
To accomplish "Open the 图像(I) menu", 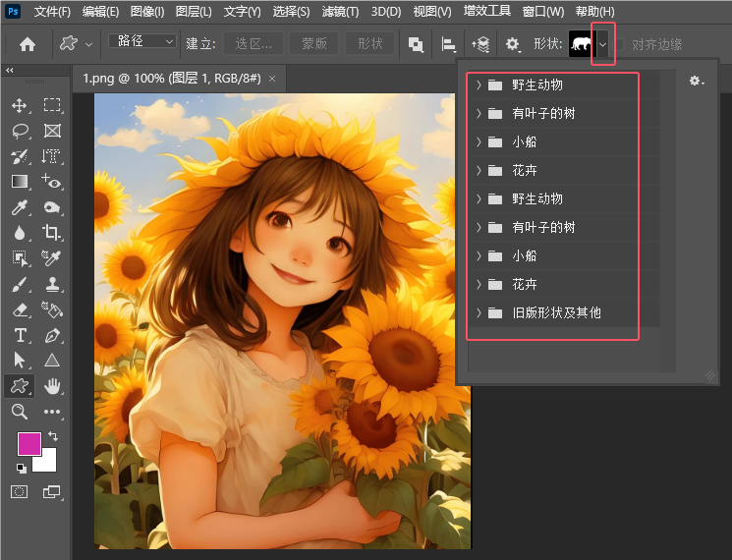I will [x=147, y=11].
